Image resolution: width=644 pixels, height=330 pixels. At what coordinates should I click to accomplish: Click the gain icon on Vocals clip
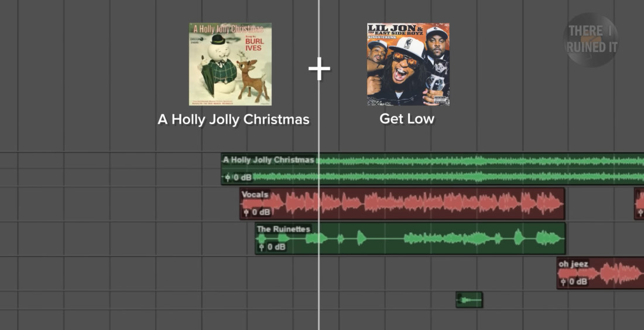(x=246, y=212)
